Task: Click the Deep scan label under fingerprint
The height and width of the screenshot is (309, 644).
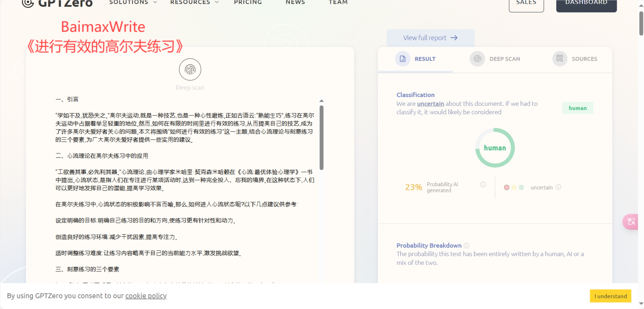Action: pos(190,87)
